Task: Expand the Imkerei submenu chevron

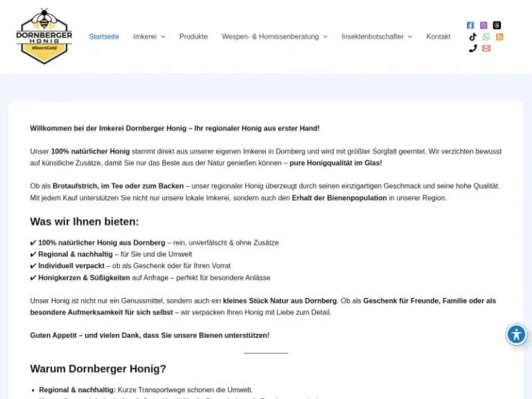Action: click(x=163, y=37)
